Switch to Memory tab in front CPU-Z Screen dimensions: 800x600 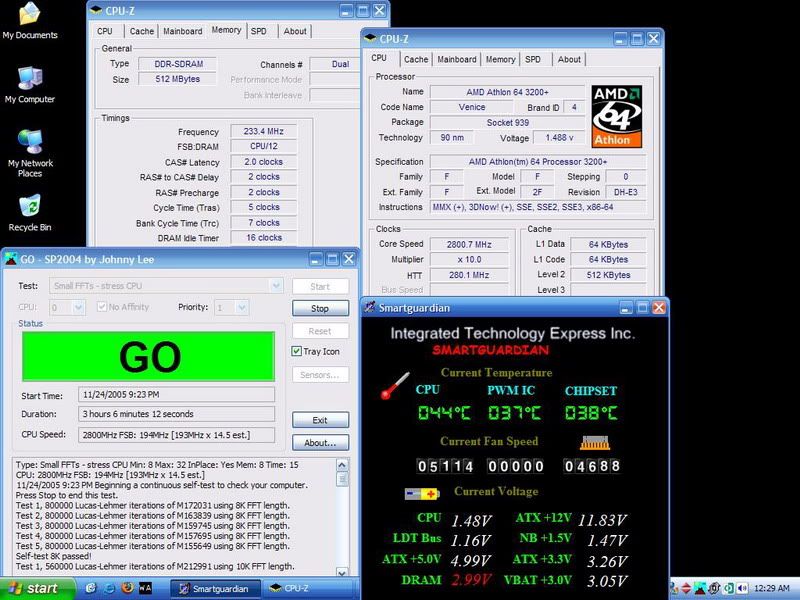point(500,59)
